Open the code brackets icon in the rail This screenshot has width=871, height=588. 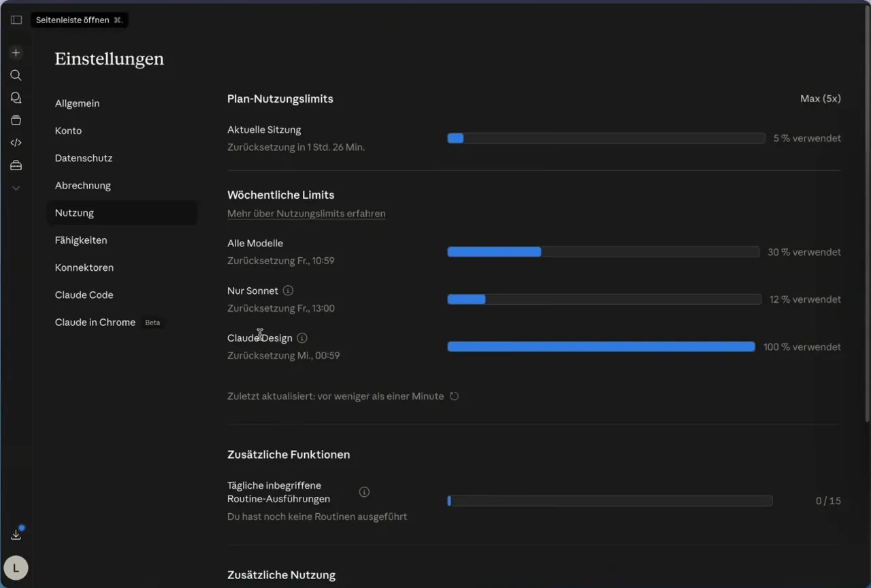point(16,142)
